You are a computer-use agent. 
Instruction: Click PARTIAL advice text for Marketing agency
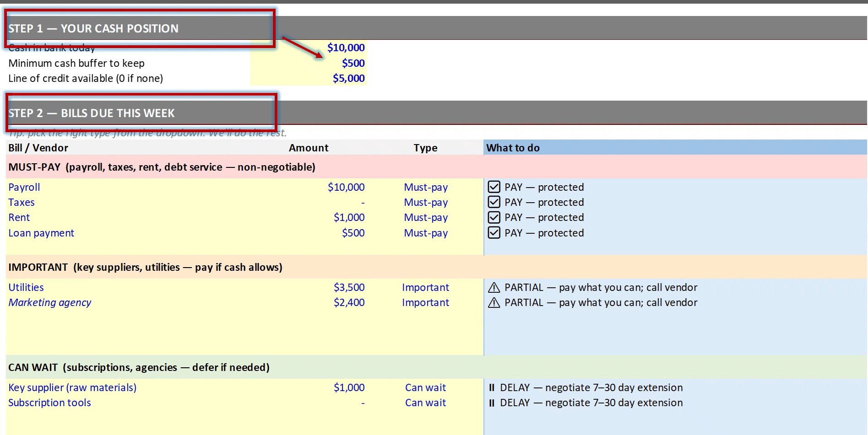pyautogui.click(x=601, y=302)
